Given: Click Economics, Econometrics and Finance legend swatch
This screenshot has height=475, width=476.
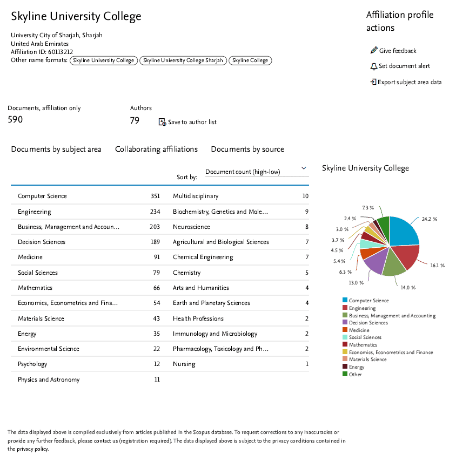Looking at the screenshot, I should [345, 352].
